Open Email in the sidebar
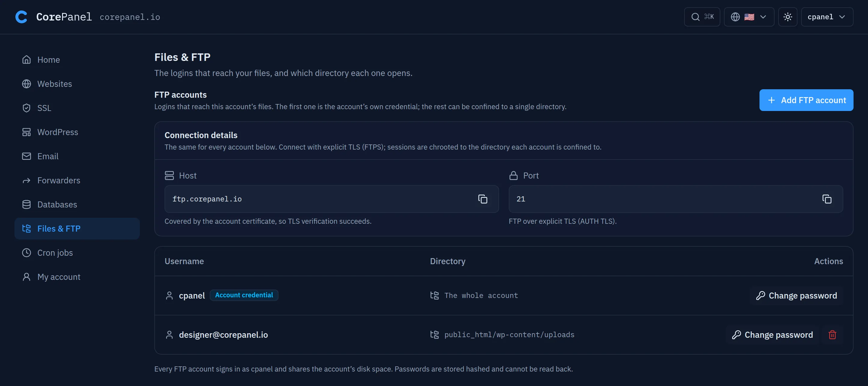 (x=77, y=157)
